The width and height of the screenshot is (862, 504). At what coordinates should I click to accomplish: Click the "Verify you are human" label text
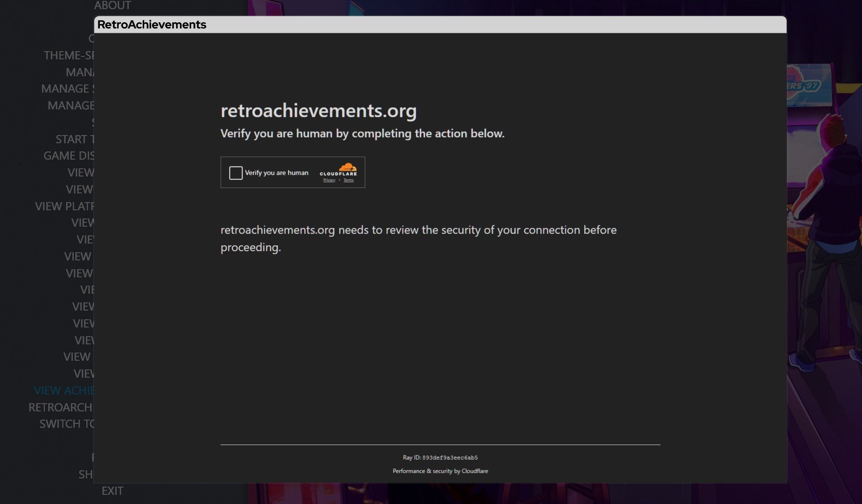click(x=276, y=173)
